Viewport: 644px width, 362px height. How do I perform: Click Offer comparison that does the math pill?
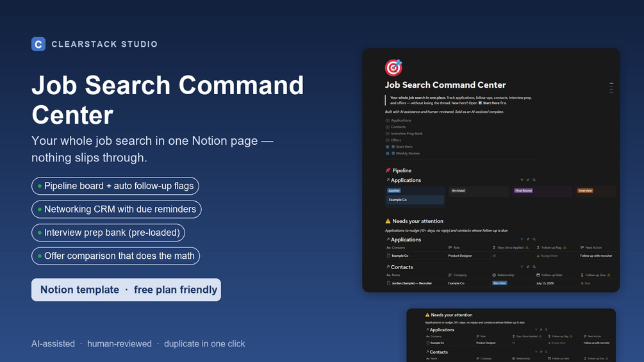click(x=116, y=256)
